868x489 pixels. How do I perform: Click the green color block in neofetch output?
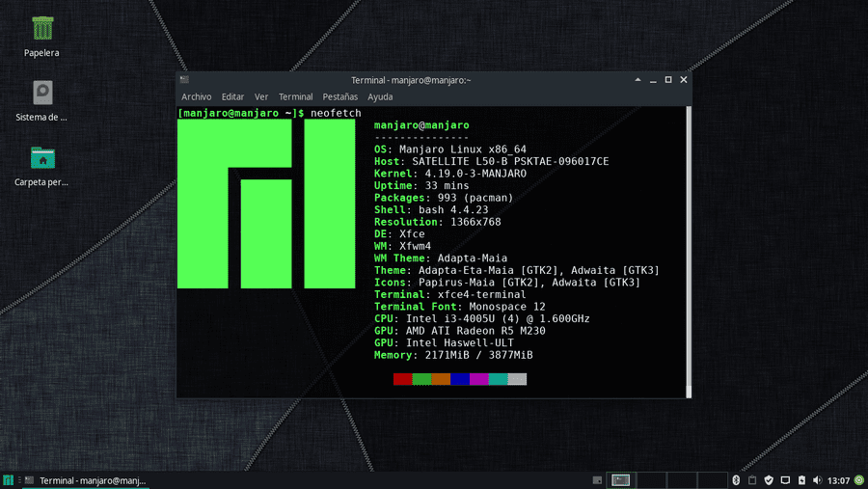pos(421,379)
